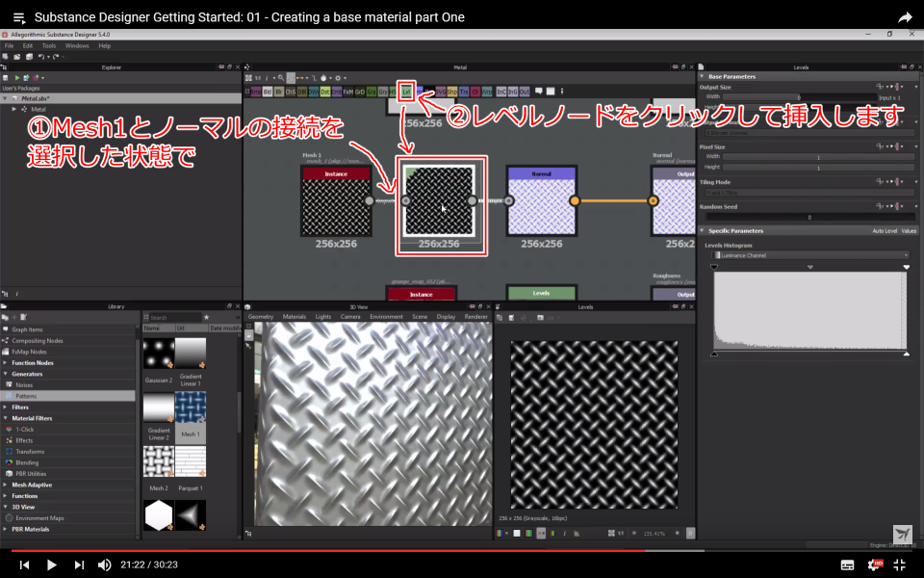Open the Help menu
The width and height of the screenshot is (924, 578).
point(104,46)
